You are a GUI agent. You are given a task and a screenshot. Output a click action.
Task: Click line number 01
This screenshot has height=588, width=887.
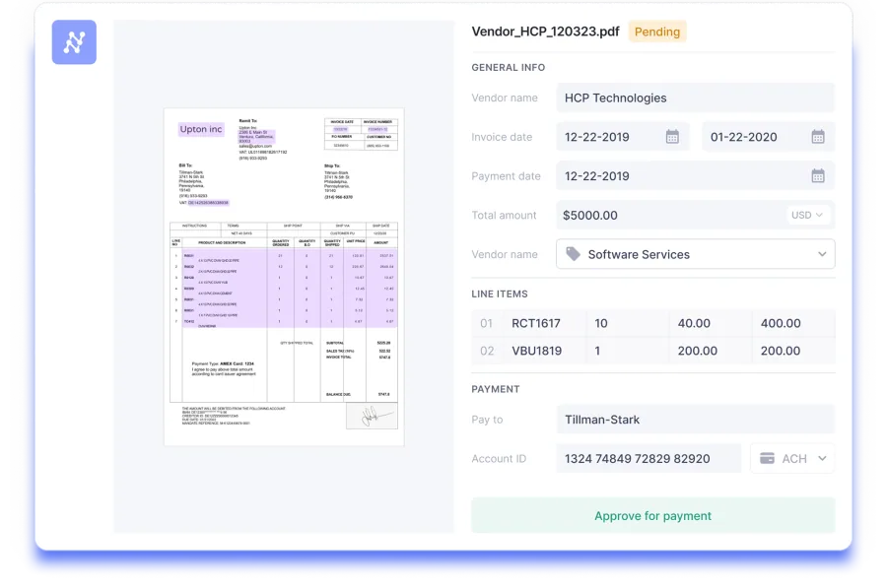click(486, 323)
